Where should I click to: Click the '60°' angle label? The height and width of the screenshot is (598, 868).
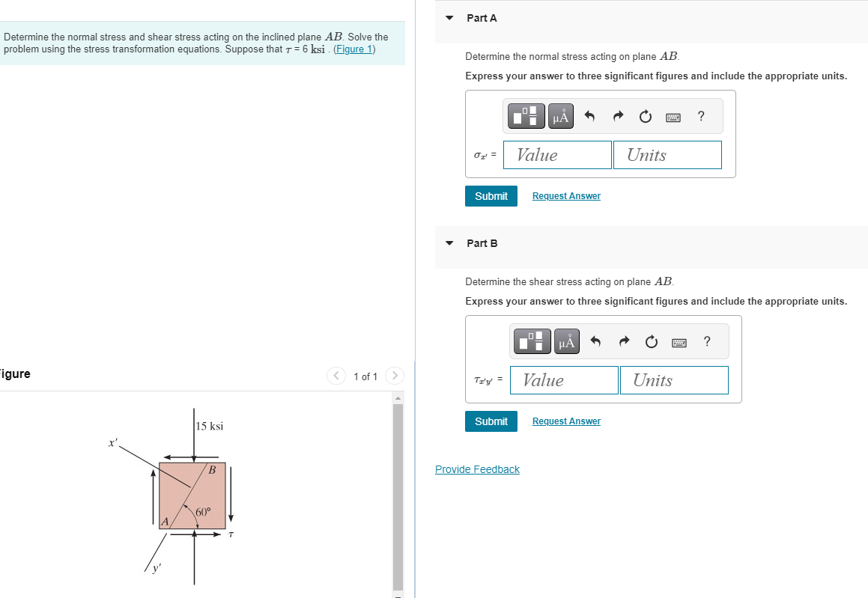point(203,512)
